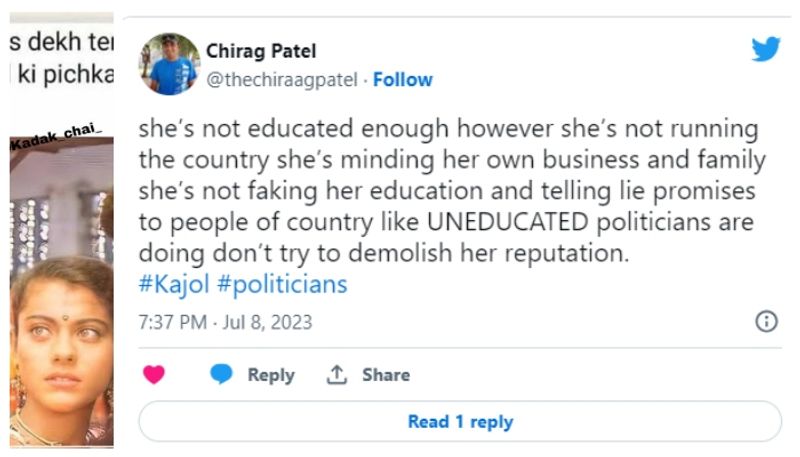Open the #Kajol hashtag
Viewport: 800px width, 457px height.
tap(174, 284)
